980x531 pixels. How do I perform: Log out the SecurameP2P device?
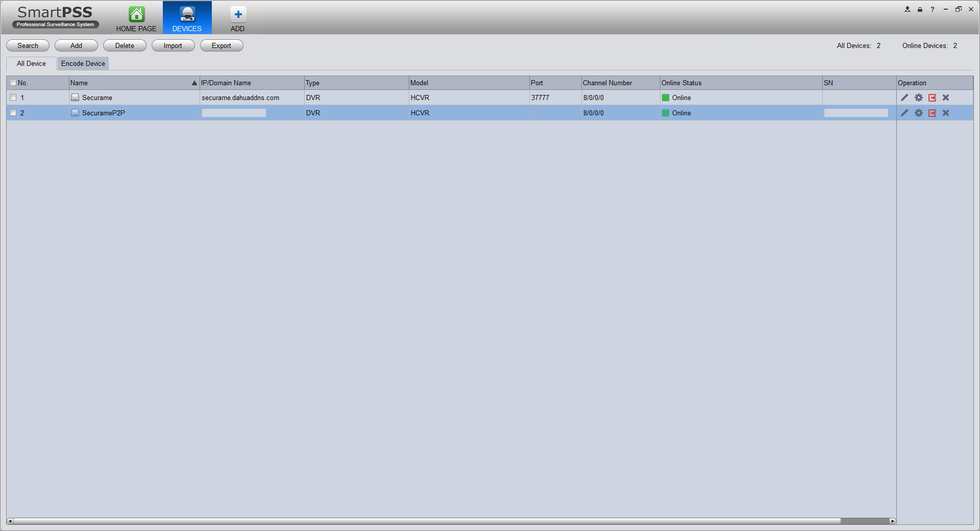pyautogui.click(x=933, y=113)
